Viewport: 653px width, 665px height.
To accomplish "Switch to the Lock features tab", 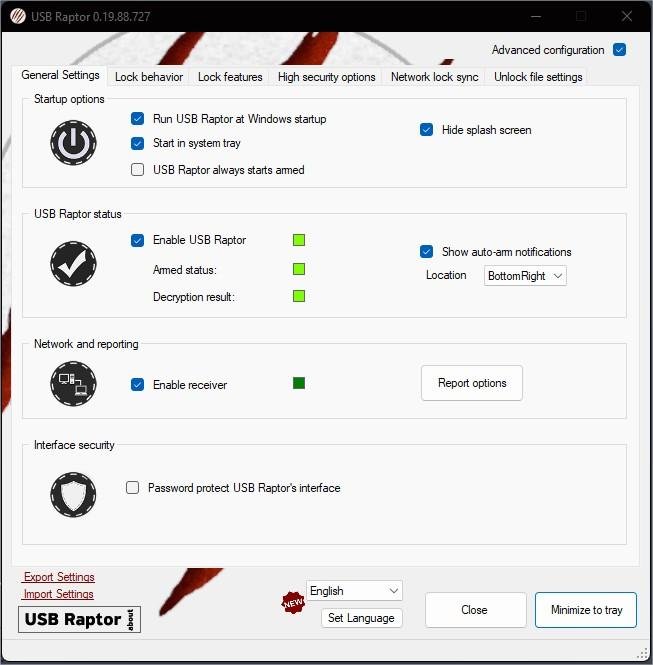I will [230, 77].
